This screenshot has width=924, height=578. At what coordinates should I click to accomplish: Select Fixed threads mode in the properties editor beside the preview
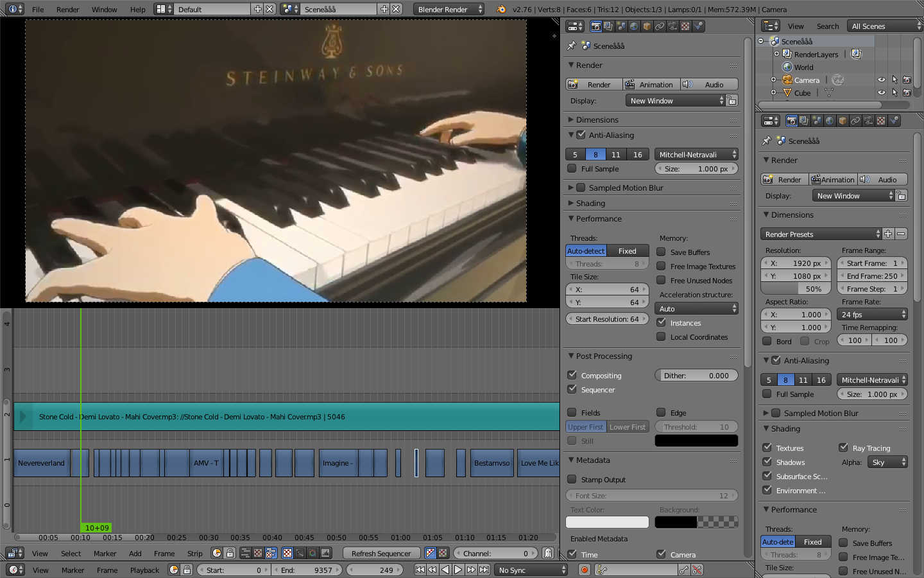tap(627, 250)
